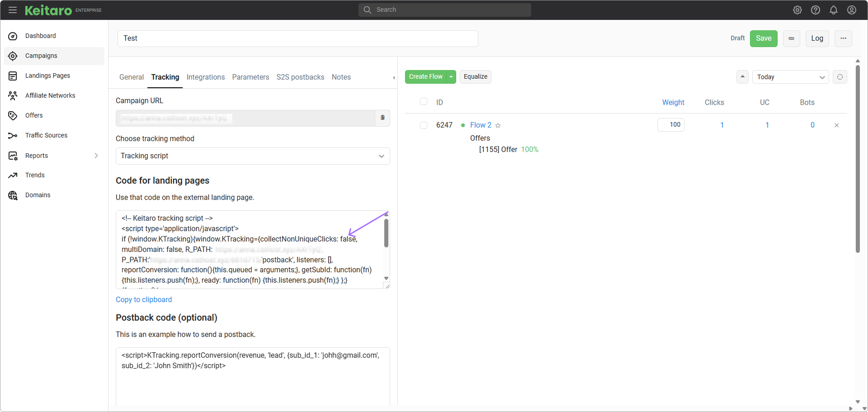Open the notifications bell
This screenshot has width=868, height=412.
coord(834,10)
